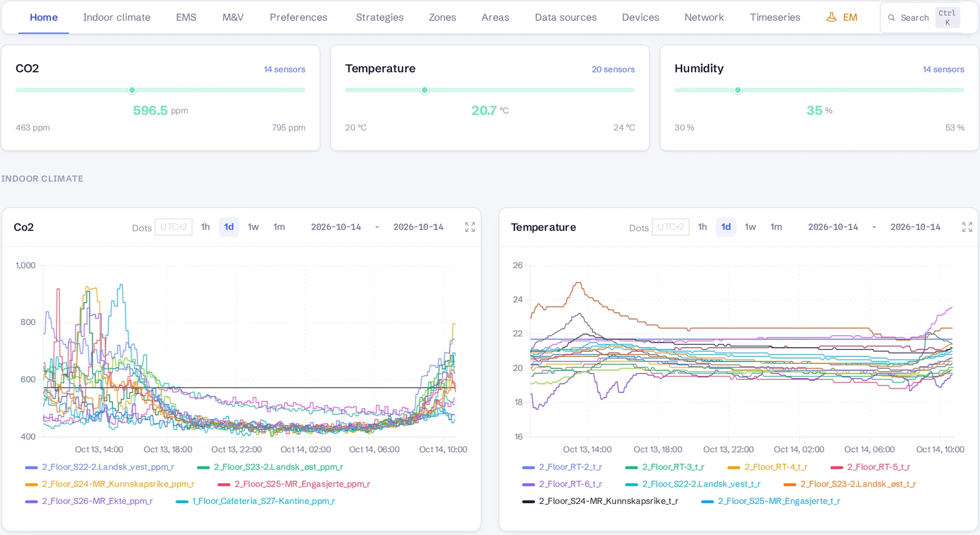Click the magnifying glass search icon
Image resolution: width=980 pixels, height=535 pixels.
click(891, 18)
